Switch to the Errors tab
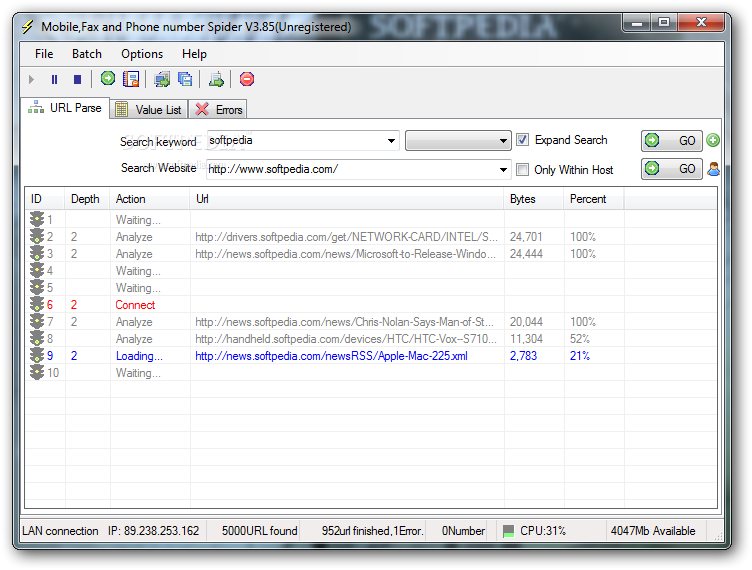This screenshot has height=570, width=752. point(218,110)
